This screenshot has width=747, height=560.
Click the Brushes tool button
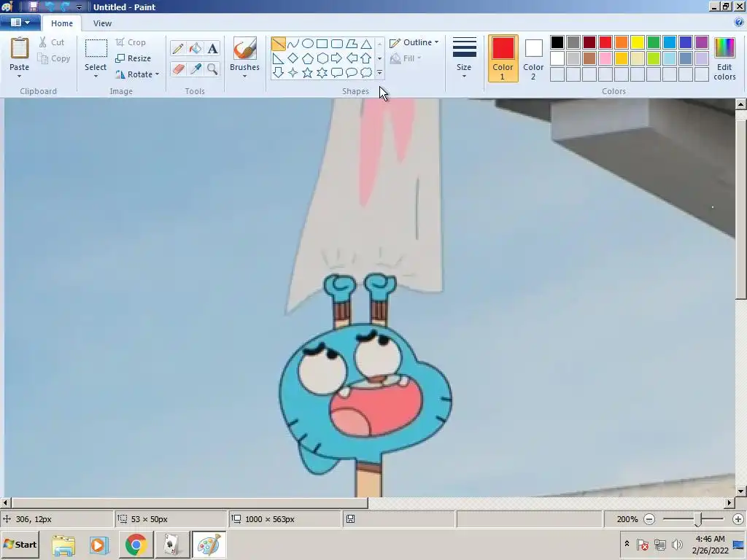245,48
